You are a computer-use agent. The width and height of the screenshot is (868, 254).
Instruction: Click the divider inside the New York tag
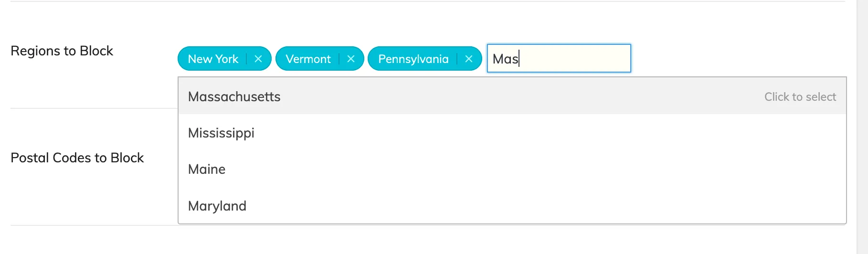[x=246, y=59]
